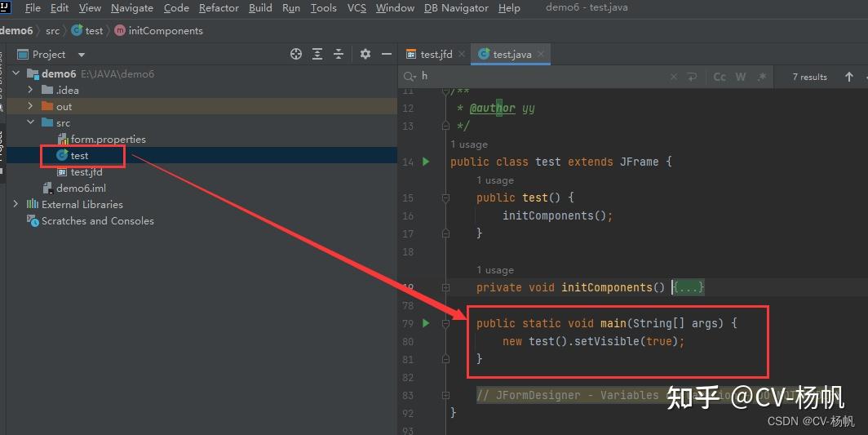Expand the .idea folder
Screen dimensions: 868x435
30,89
